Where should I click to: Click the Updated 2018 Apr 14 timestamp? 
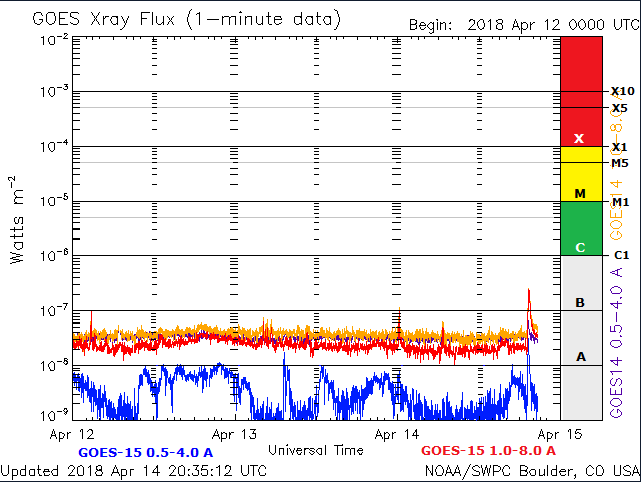point(134,470)
